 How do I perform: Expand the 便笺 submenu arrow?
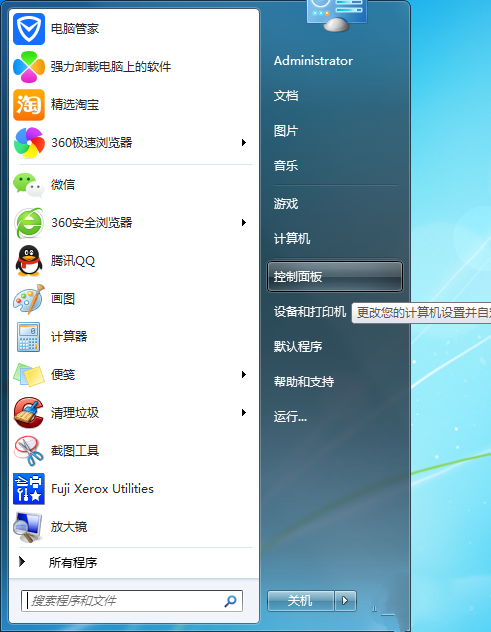243,374
